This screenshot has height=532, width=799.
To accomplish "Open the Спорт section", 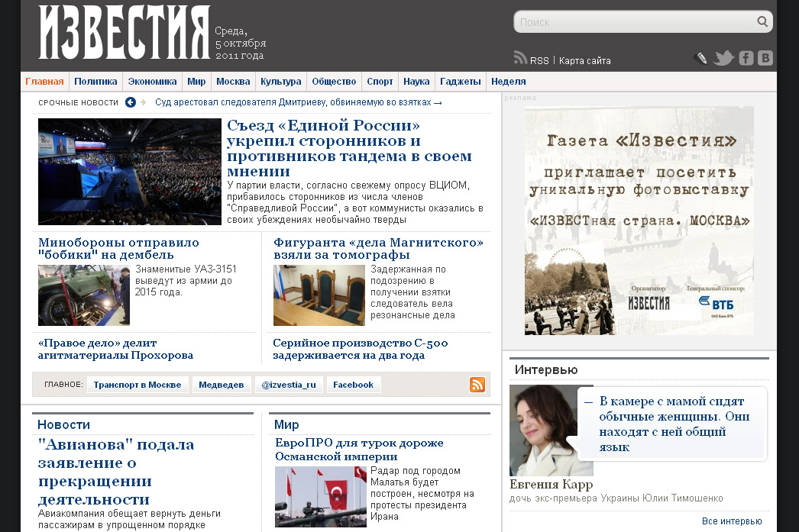I will [380, 82].
